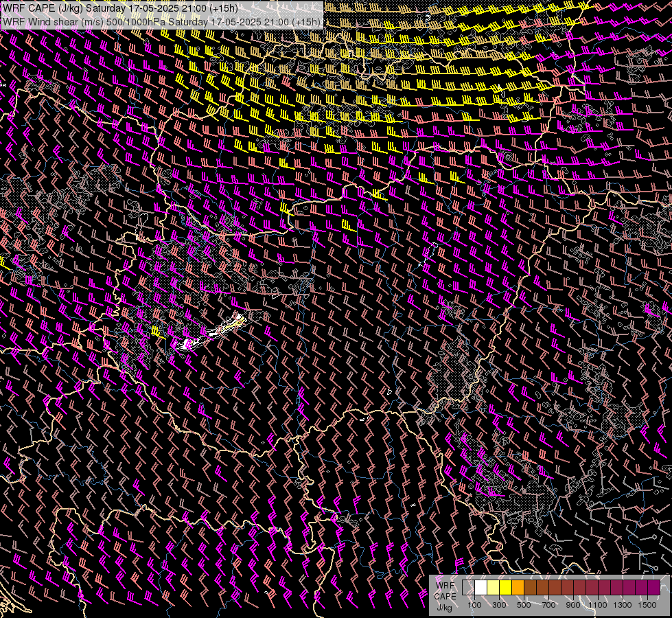672x618 pixels.
Task: Select the bright yellow CAPE legend swatch
Action: 505,587
